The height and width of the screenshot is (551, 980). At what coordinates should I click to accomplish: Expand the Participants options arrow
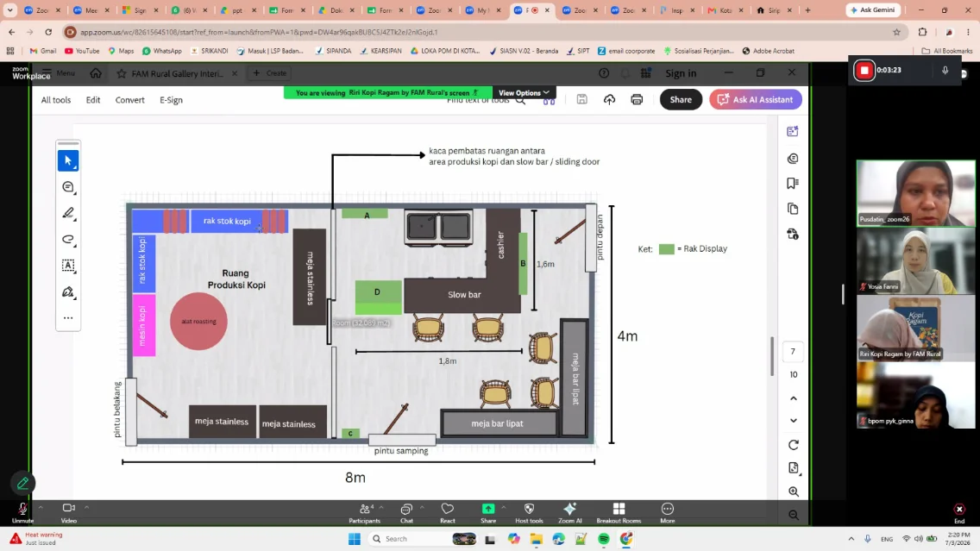(x=381, y=507)
